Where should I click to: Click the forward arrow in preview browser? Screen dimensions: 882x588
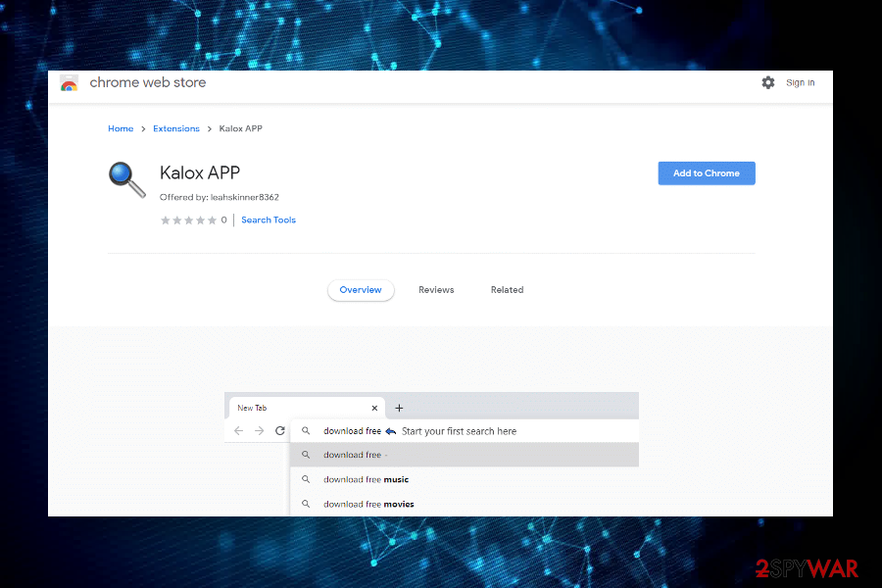coord(260,431)
